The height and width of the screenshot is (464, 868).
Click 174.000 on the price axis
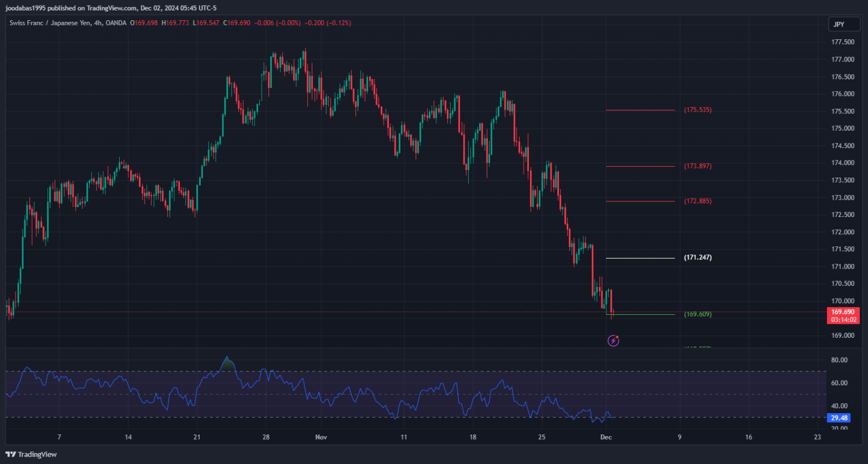pos(843,163)
